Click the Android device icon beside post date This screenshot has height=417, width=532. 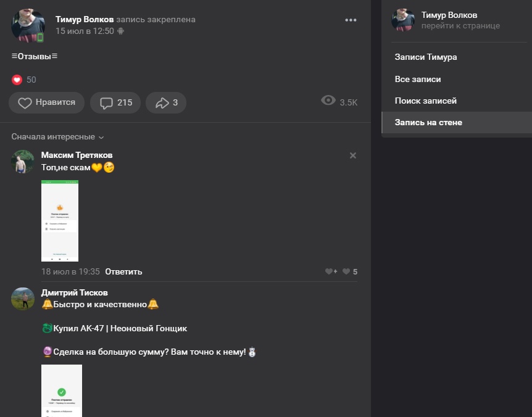pos(120,31)
